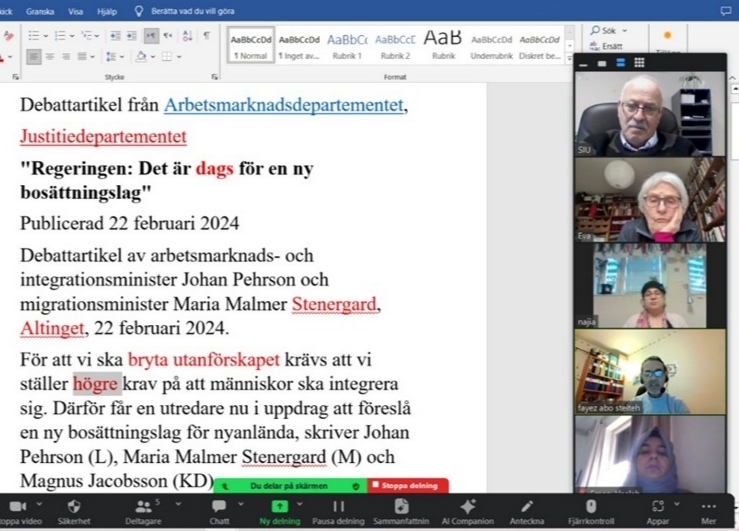Click the Berätta vad du vill göra box
The height and width of the screenshot is (531, 739).
(185, 11)
